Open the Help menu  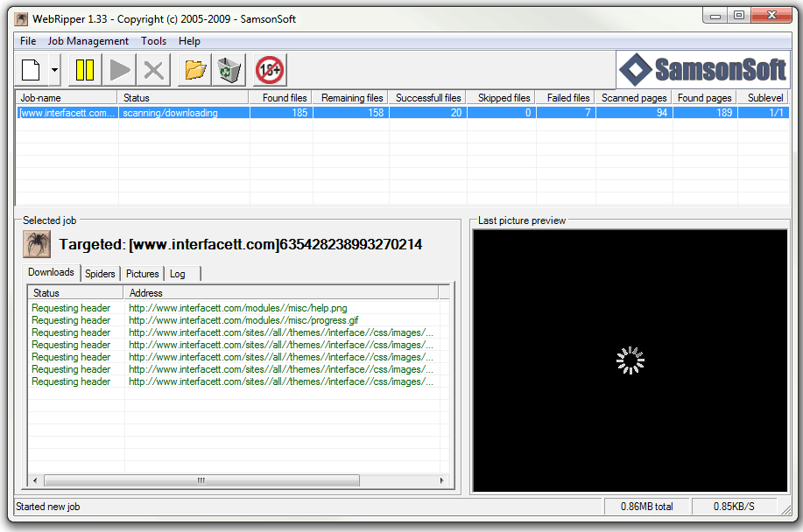point(189,41)
